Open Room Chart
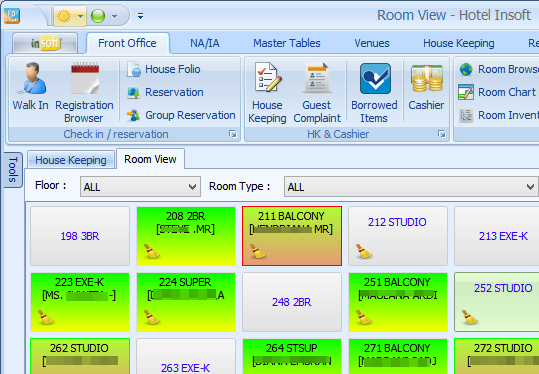The width and height of the screenshot is (539, 374). 497,92
